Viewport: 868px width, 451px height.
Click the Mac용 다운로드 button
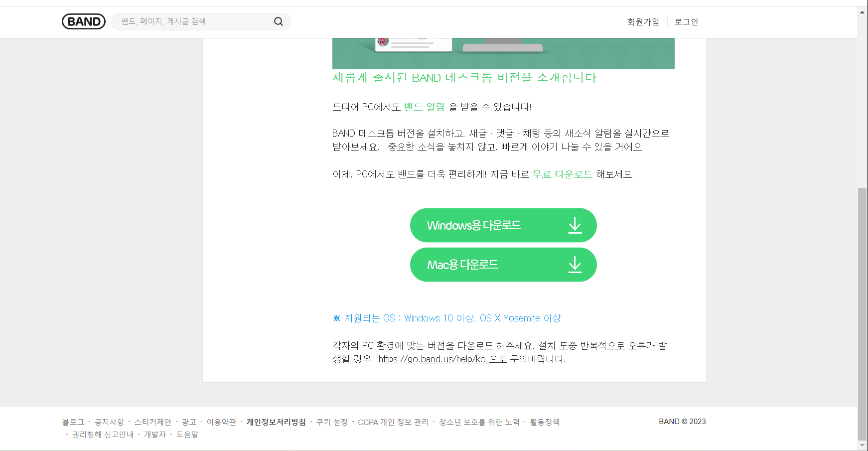click(503, 265)
